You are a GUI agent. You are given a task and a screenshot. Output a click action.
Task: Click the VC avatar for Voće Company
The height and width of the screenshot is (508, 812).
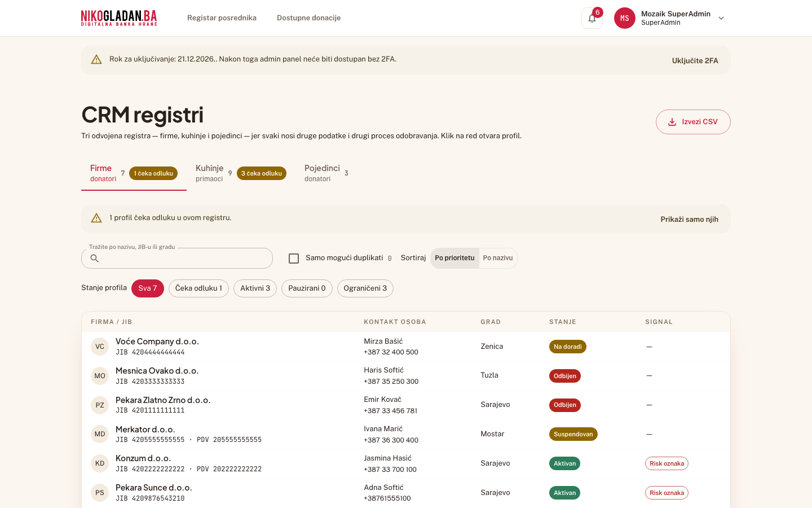(100, 347)
